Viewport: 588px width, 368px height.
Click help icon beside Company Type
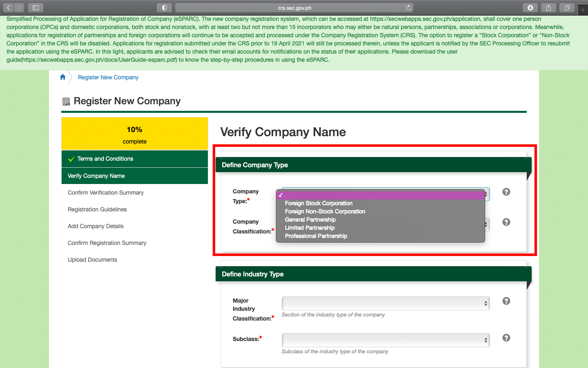click(506, 192)
